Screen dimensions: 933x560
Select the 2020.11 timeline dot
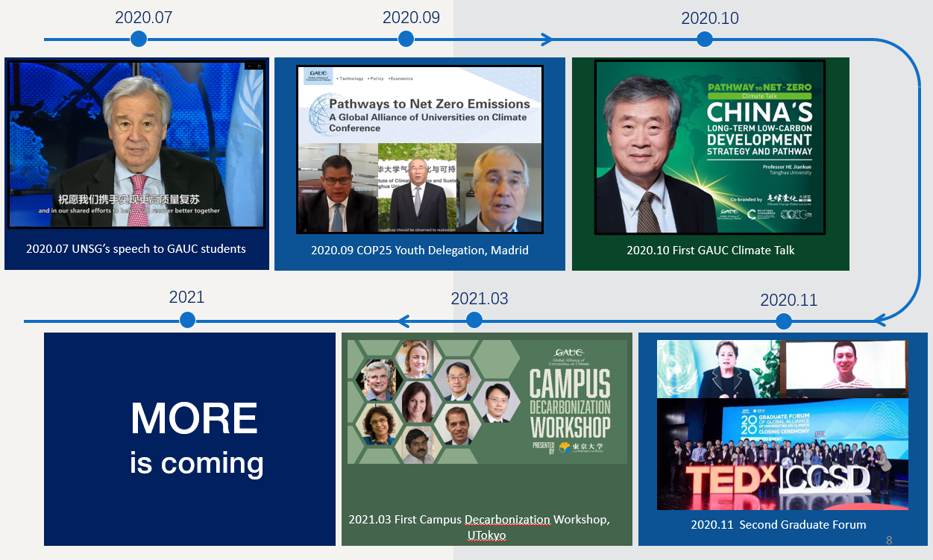click(x=783, y=321)
